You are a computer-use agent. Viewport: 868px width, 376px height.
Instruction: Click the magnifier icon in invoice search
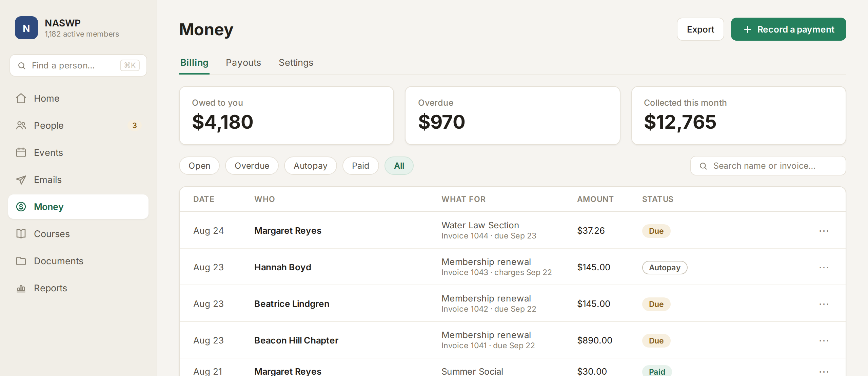tap(703, 166)
